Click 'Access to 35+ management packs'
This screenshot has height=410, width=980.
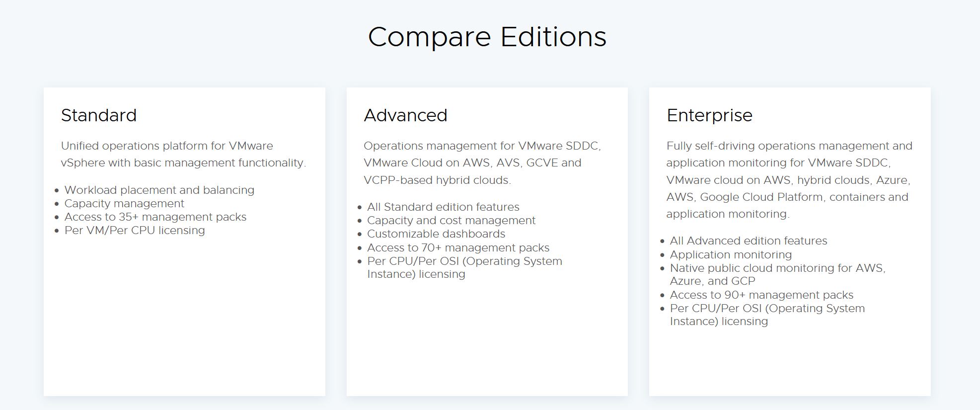(x=155, y=217)
